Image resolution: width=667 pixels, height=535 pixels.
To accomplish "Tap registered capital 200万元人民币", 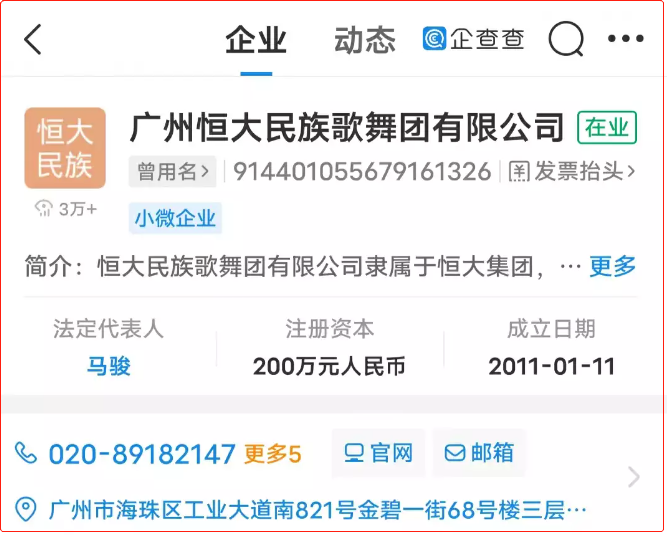I will tap(329, 366).
